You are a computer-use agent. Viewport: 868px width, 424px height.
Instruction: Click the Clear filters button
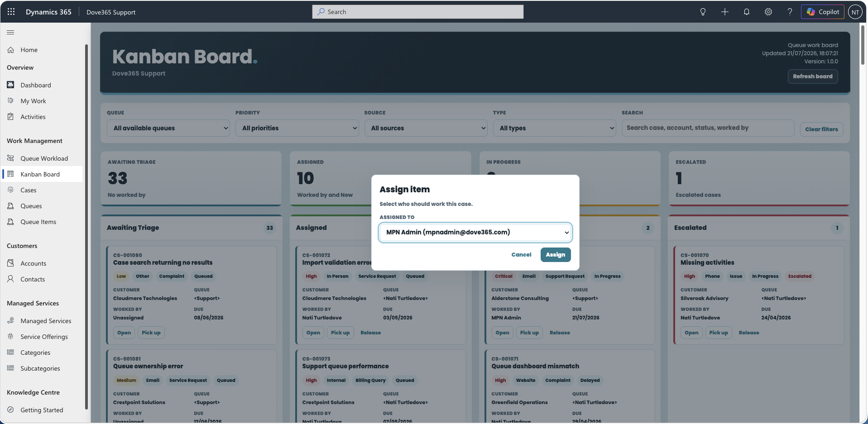821,129
